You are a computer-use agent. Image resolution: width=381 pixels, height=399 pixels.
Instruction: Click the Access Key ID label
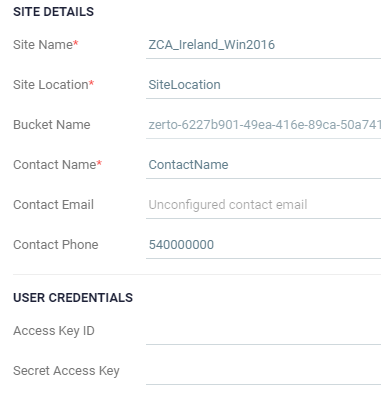(54, 331)
